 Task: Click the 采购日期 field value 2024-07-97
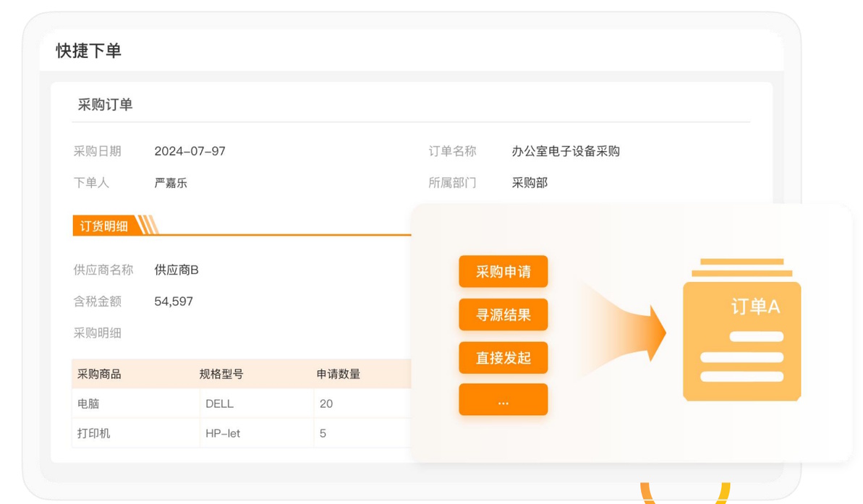(x=190, y=151)
